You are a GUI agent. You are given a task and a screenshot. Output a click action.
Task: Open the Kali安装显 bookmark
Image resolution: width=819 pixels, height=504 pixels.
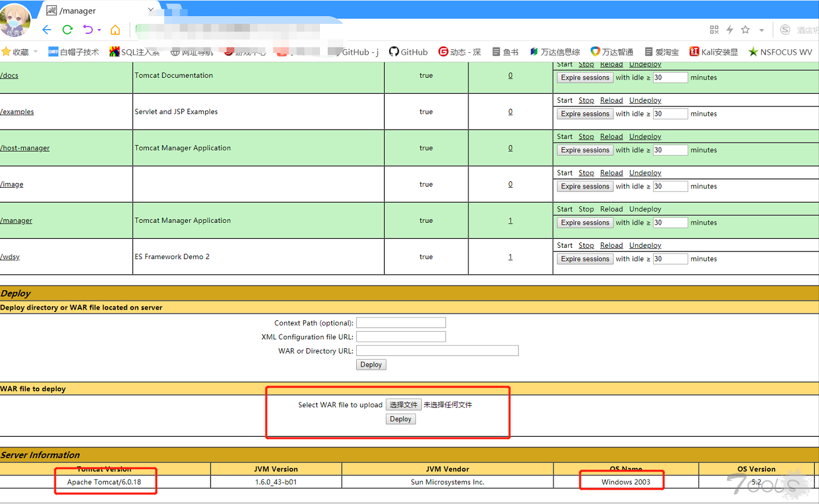coord(714,52)
